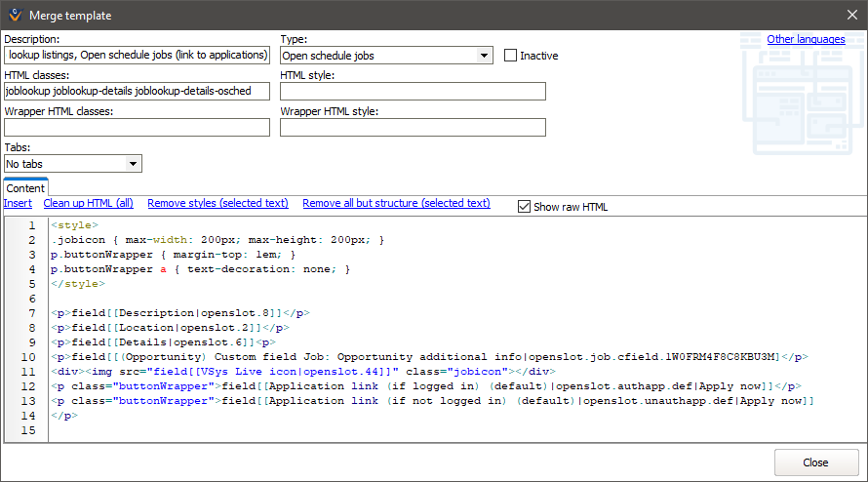
Task: Click Remove styles (selected text)
Action: click(217, 203)
